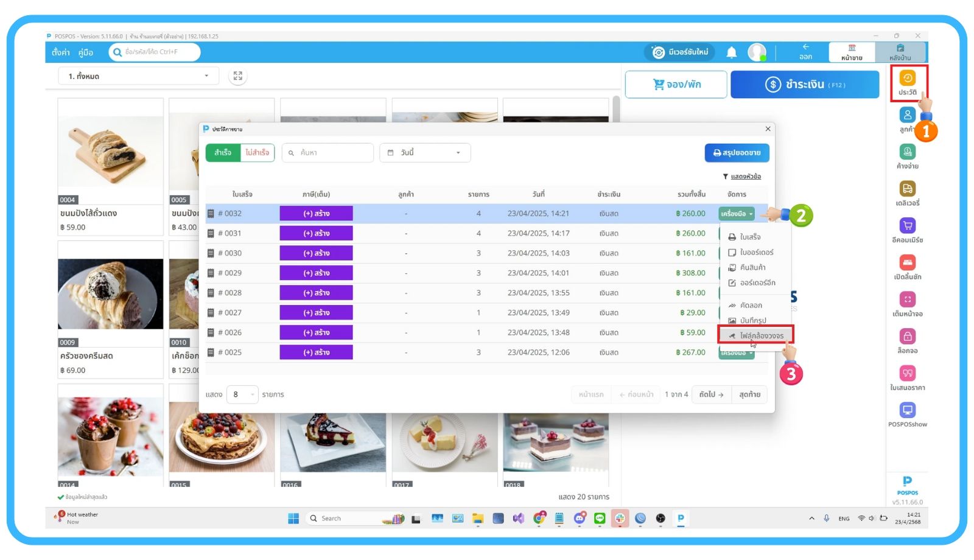Switch to the หลังบ้าน back office tab
Viewport: 974px width, 560px height.
(900, 52)
